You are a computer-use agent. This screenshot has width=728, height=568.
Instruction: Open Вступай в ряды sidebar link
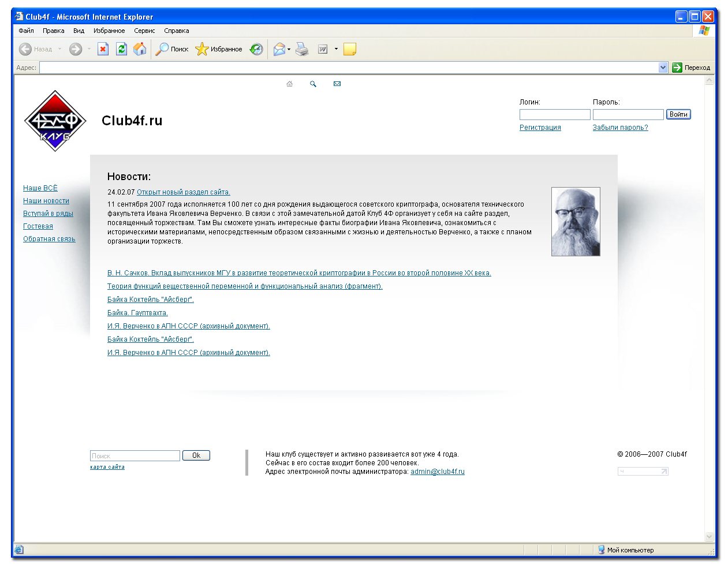(48, 214)
